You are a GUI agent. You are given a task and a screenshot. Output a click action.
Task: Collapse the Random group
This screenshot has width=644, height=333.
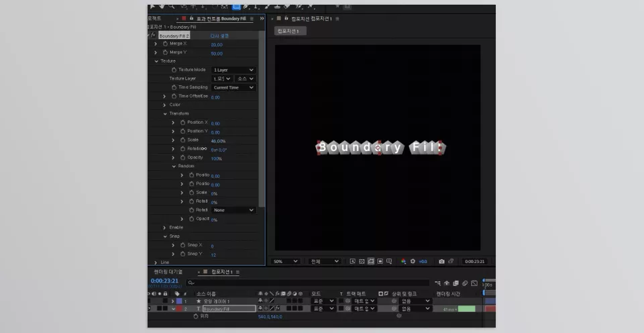(x=174, y=166)
